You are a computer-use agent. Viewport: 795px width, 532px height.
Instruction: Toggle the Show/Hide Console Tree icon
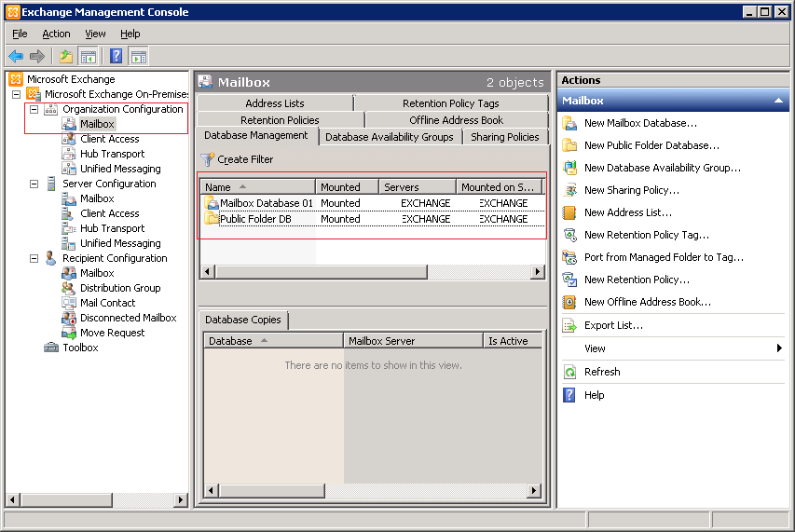click(x=89, y=56)
